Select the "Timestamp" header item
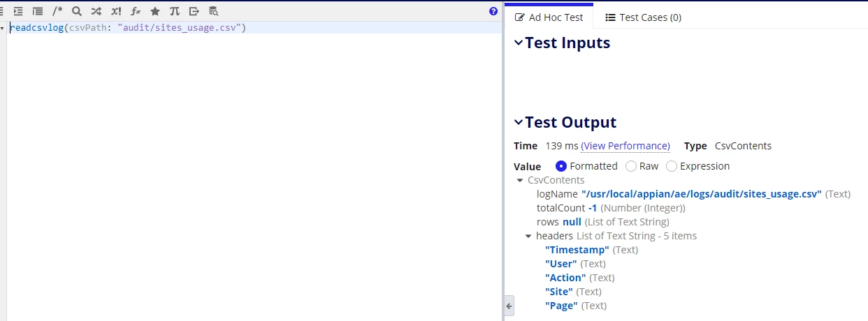868x321 pixels. pos(577,250)
